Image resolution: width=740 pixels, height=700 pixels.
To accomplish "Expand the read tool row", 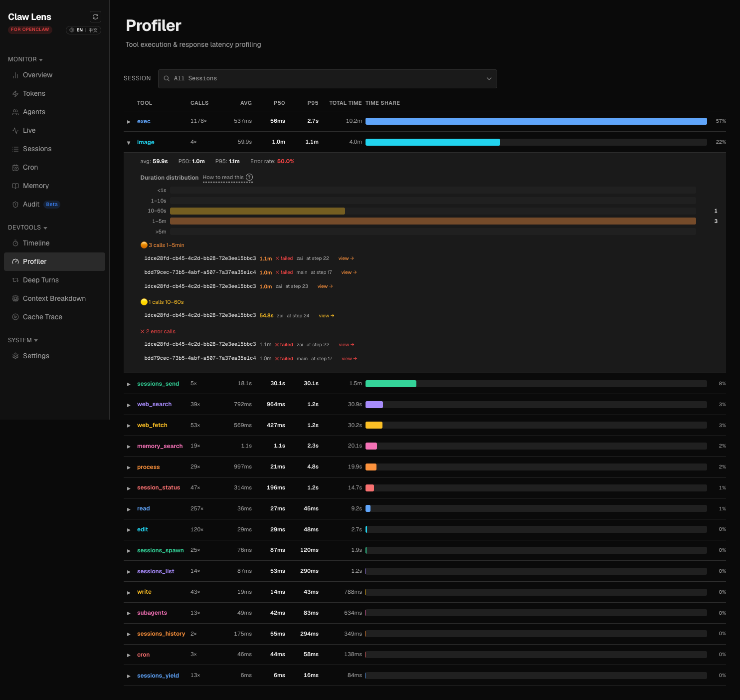I will coord(129,509).
